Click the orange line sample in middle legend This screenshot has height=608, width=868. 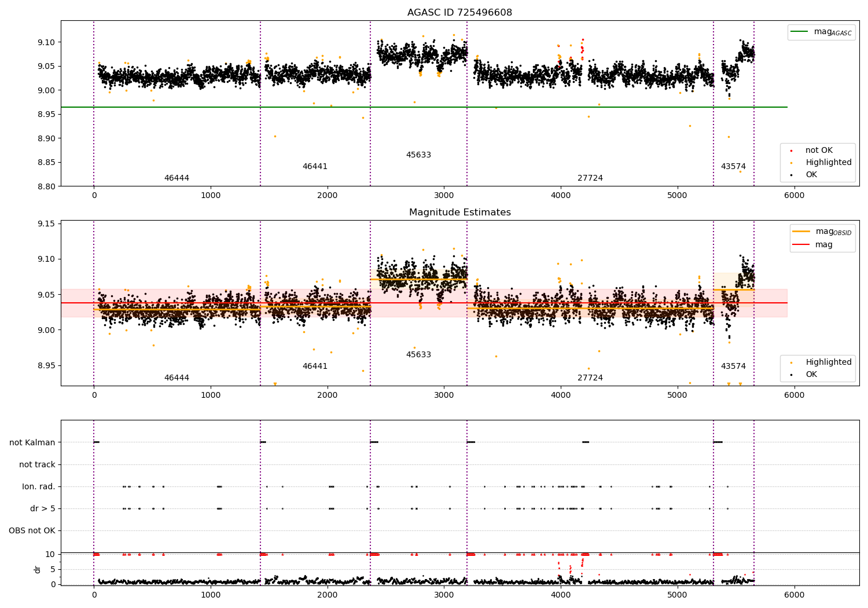801,232
